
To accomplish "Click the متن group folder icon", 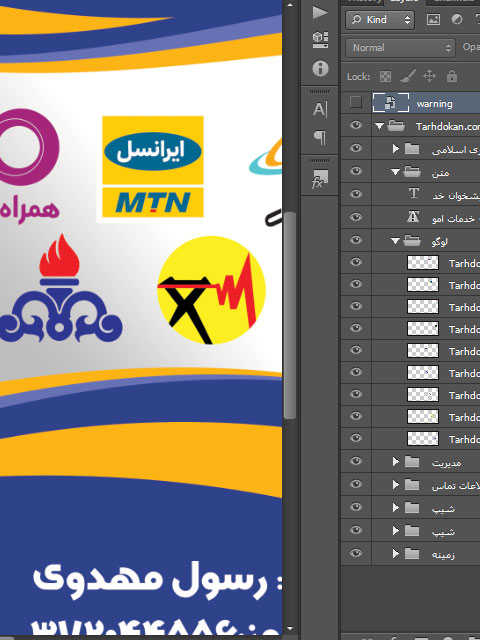I will tap(412, 172).
